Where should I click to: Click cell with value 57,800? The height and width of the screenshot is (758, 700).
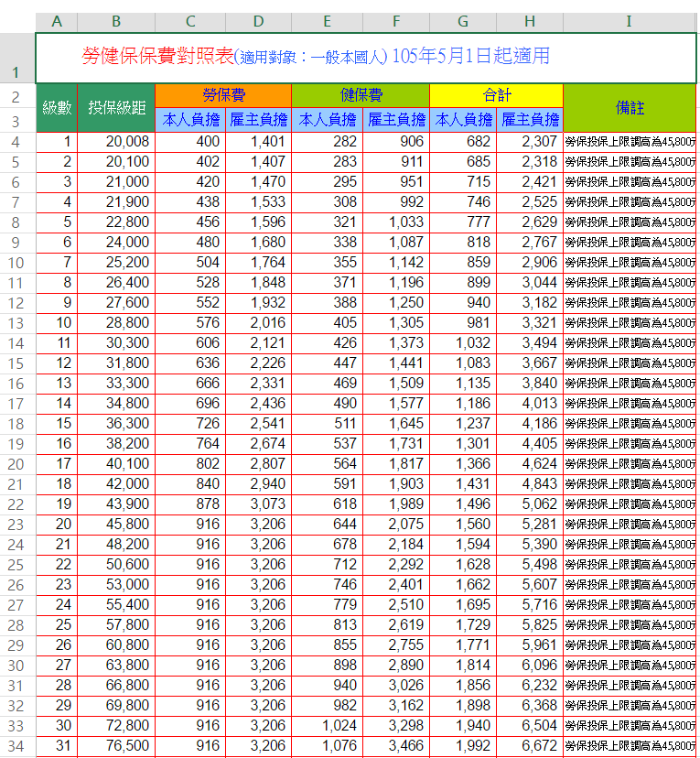coord(116,625)
